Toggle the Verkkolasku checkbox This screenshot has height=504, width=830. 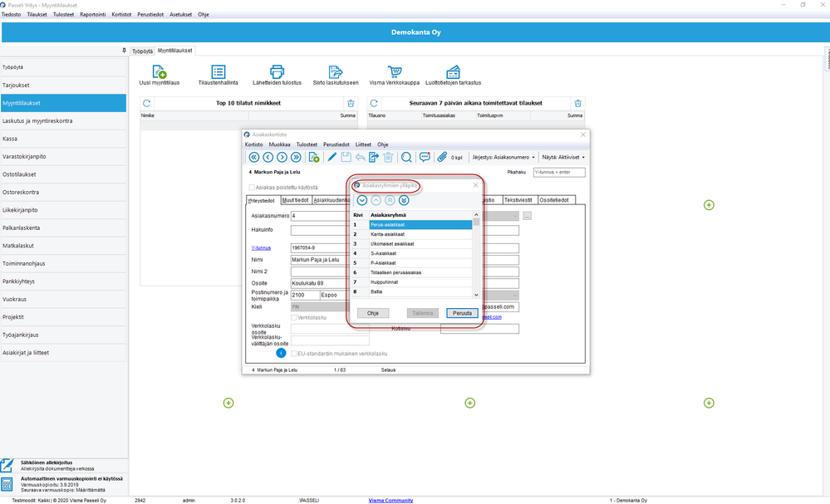[294, 317]
